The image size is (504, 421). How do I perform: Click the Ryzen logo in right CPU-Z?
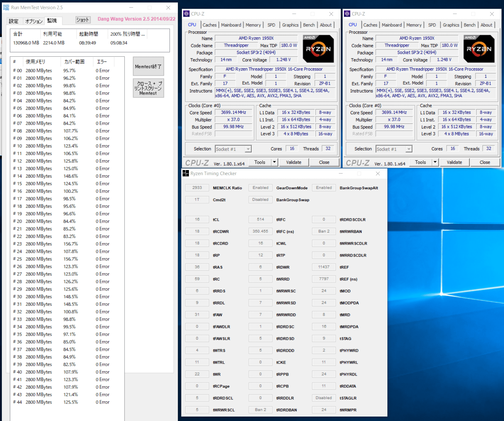pos(479,49)
